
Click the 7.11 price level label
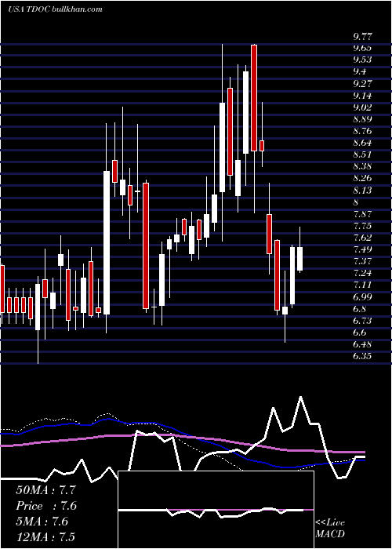[363, 285]
